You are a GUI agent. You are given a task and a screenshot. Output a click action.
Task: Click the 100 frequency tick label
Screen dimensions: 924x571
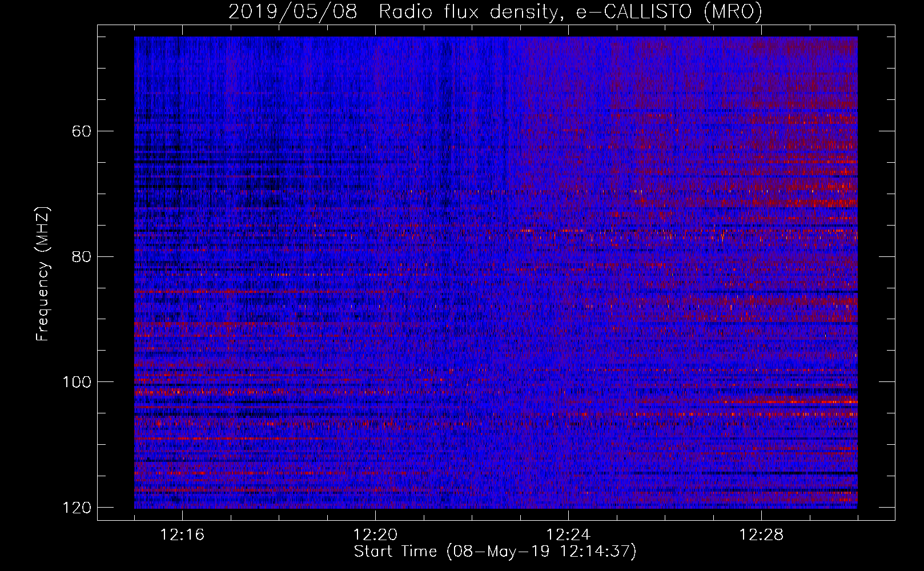coord(77,382)
